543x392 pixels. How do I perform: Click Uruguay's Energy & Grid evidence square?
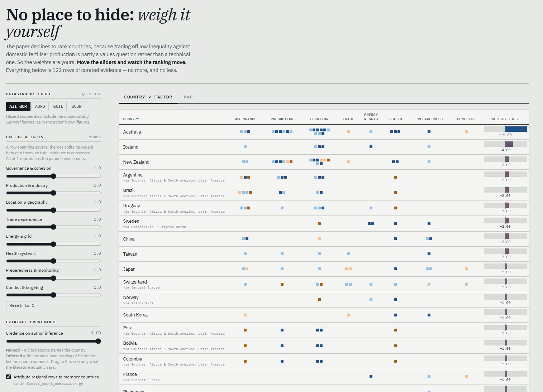(371, 208)
